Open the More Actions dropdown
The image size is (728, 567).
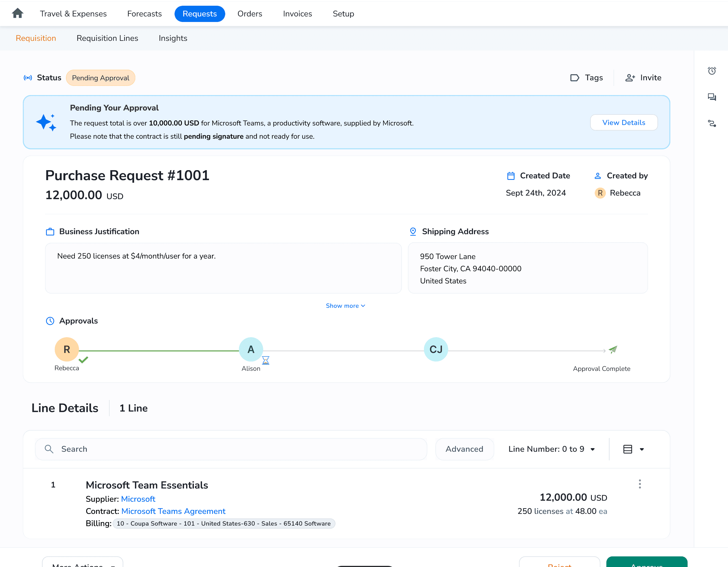tap(82, 562)
